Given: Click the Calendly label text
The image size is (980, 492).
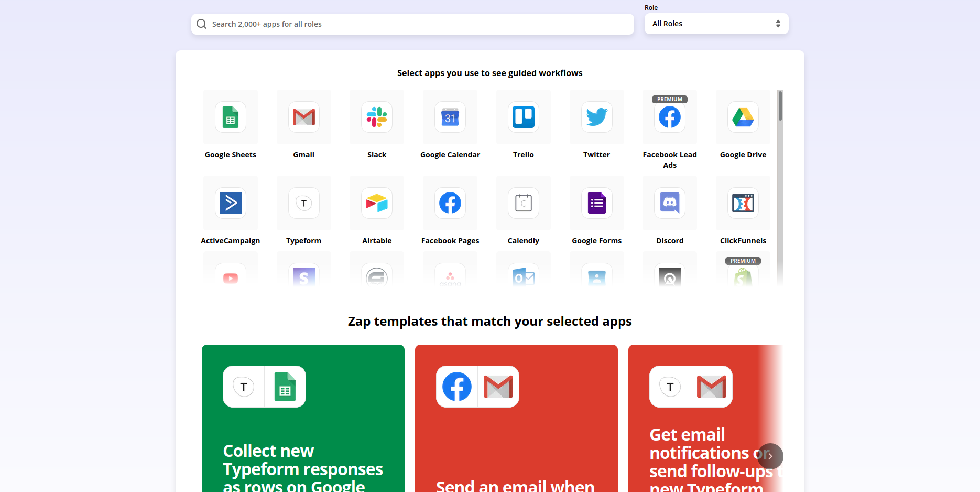Looking at the screenshot, I should [524, 241].
